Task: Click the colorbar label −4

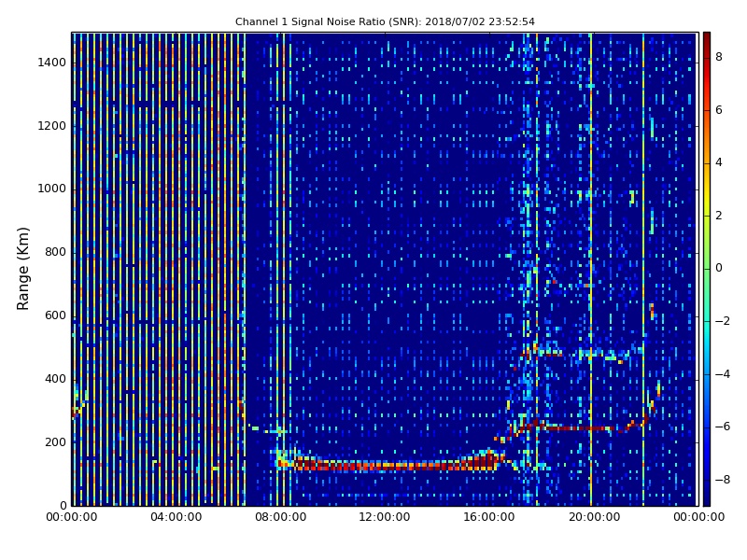Action: coord(723,374)
